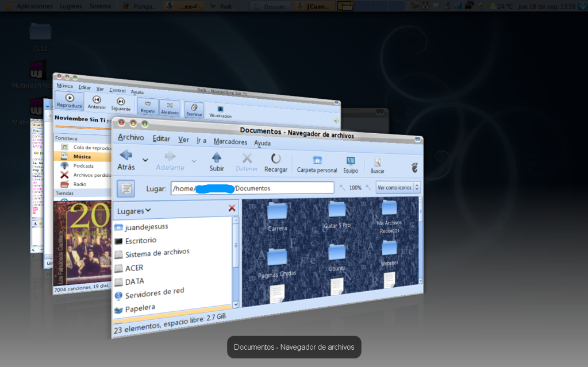Click the file browser icon view scrollbar

click(420, 240)
